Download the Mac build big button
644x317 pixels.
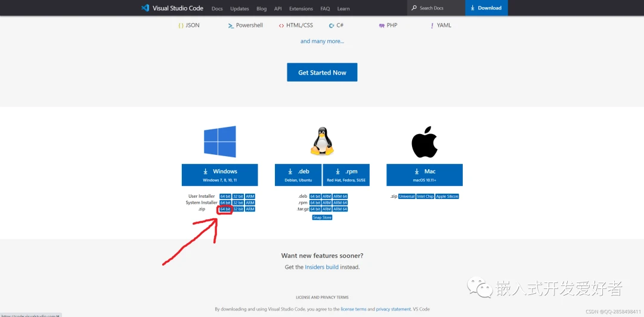point(425,175)
